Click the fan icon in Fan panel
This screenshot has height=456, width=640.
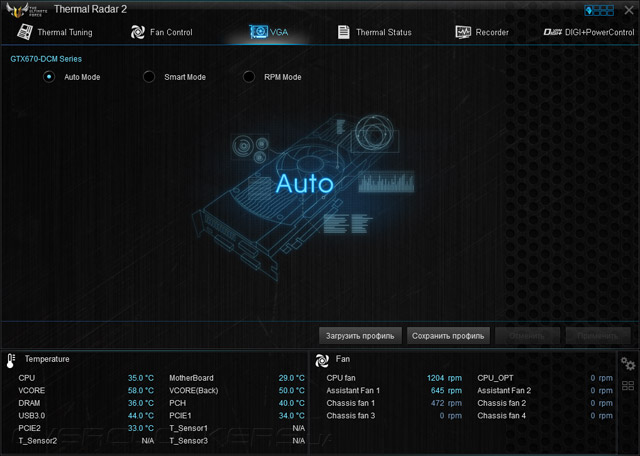click(322, 360)
